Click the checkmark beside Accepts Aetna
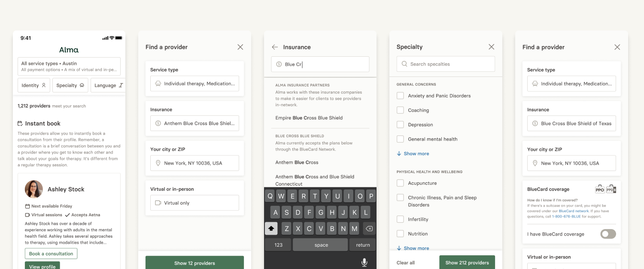Viewport: 644px width, 269px height. tap(67, 215)
